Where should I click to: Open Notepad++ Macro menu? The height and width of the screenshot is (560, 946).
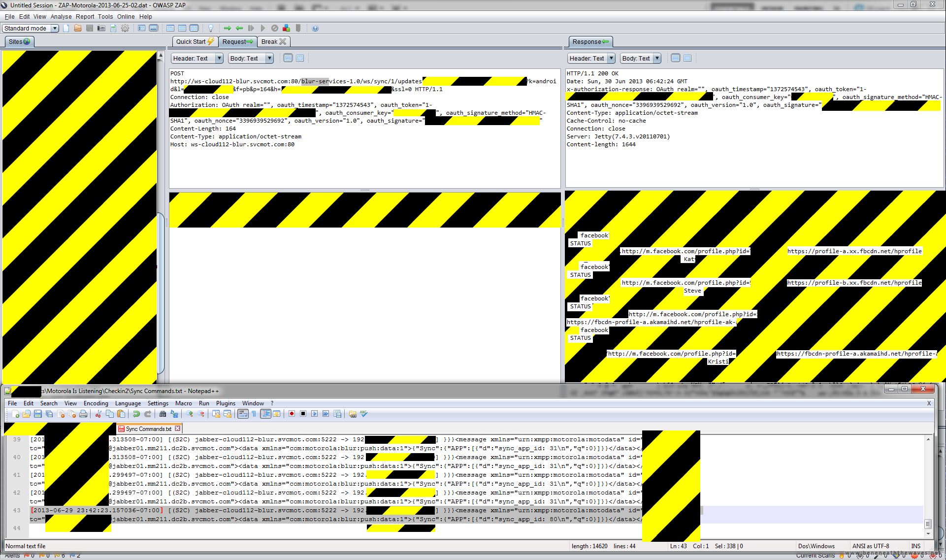[184, 403]
